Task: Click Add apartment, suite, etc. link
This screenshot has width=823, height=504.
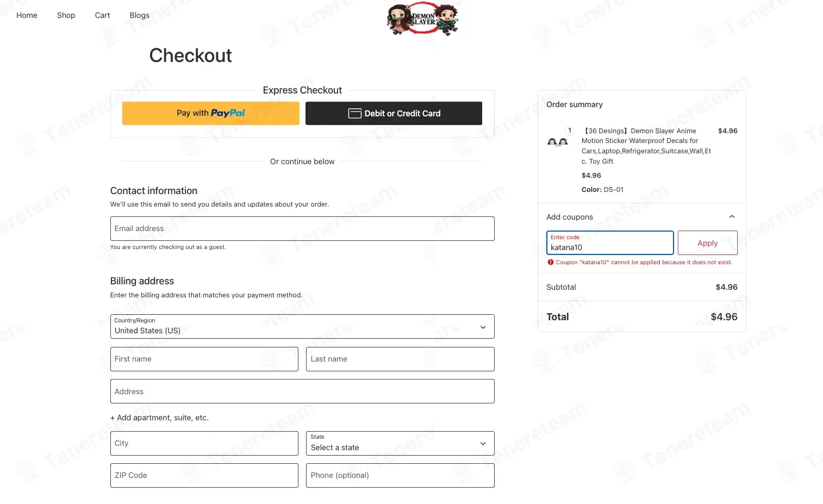Action: (159, 418)
